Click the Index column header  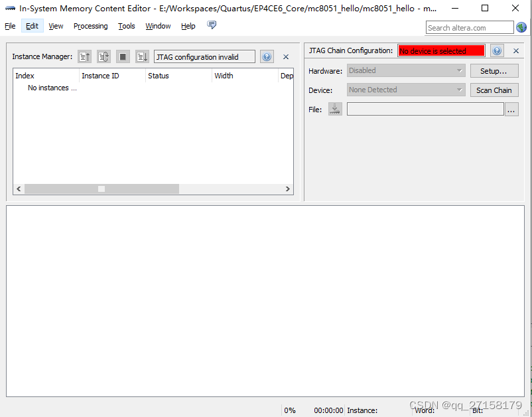[46, 76]
